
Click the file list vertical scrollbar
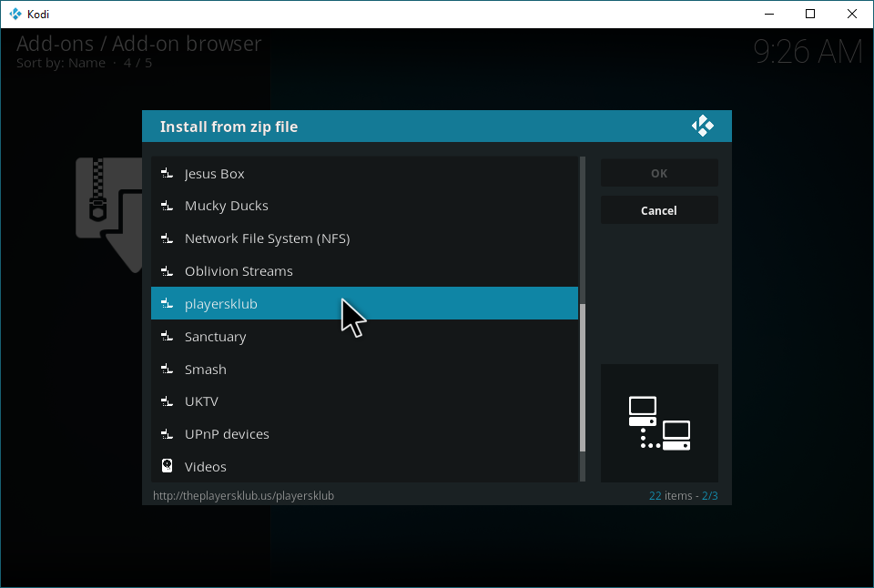click(584, 378)
